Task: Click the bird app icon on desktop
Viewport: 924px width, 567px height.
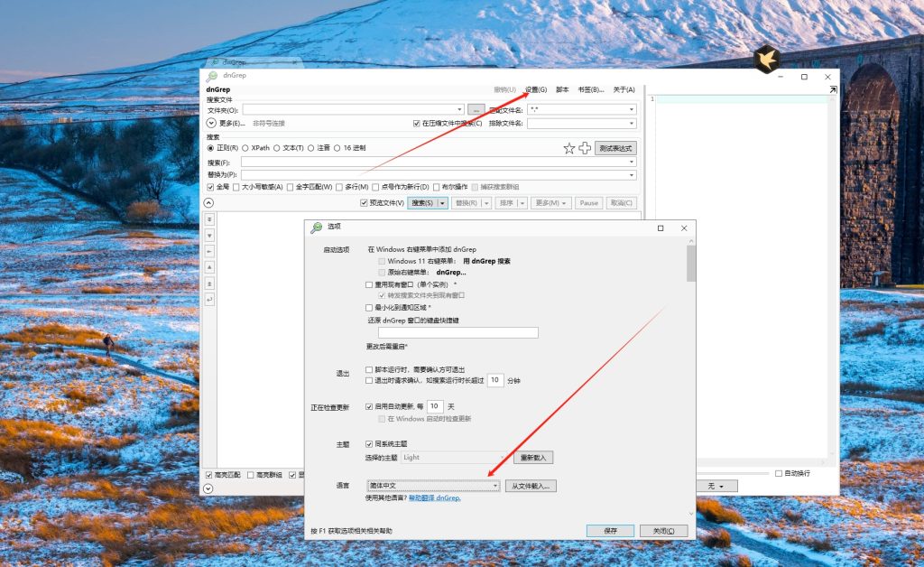Action: point(766,60)
